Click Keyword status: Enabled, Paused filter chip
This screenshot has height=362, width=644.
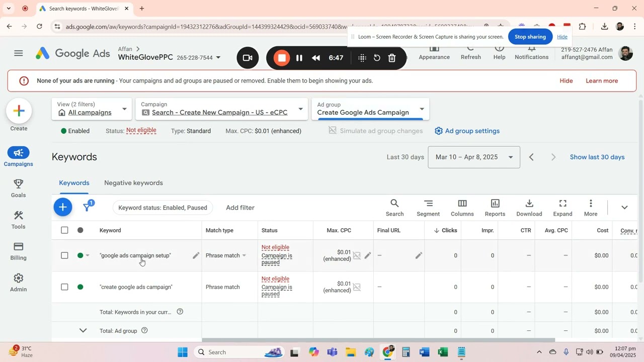coord(163,208)
